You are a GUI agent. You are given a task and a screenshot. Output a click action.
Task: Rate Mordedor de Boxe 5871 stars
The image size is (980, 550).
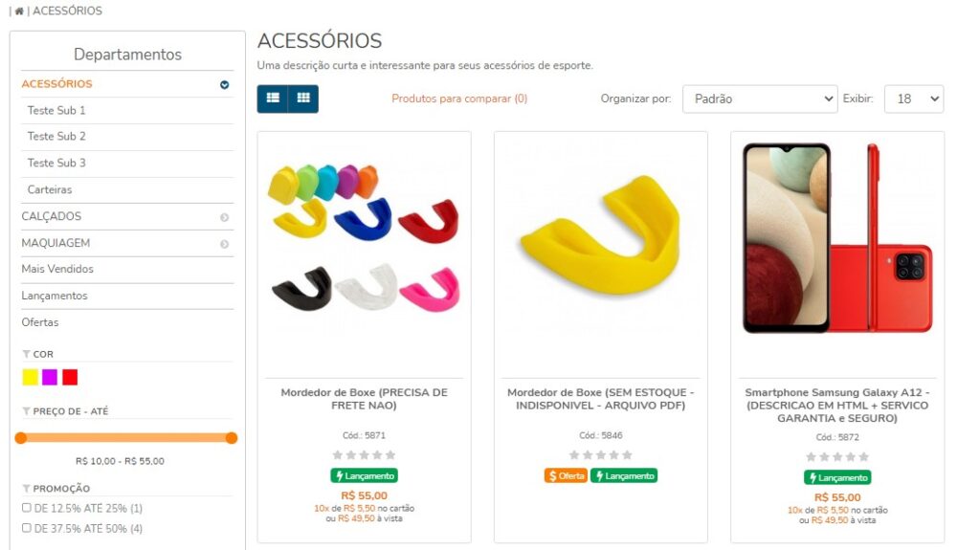point(364,455)
